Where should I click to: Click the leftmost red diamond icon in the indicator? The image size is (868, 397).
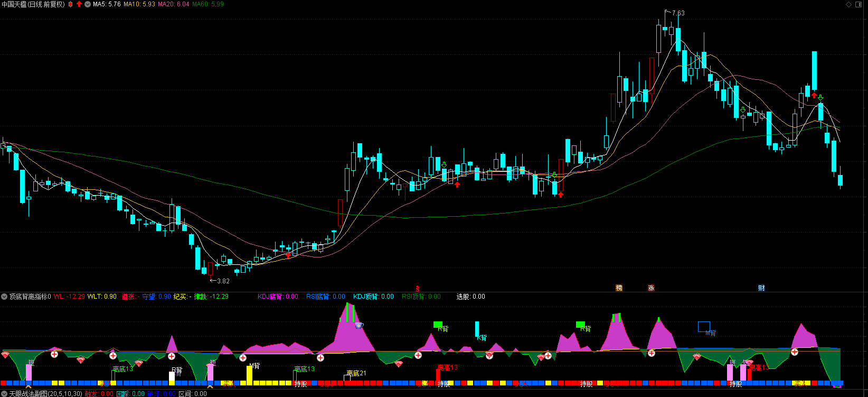5,355
